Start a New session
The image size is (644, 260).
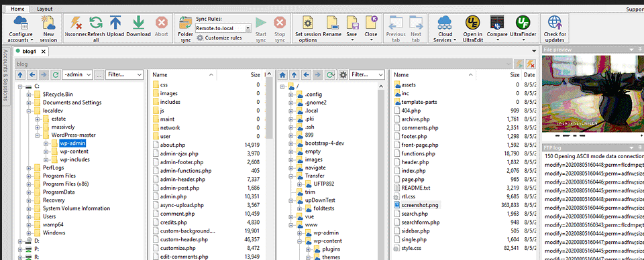[48, 29]
